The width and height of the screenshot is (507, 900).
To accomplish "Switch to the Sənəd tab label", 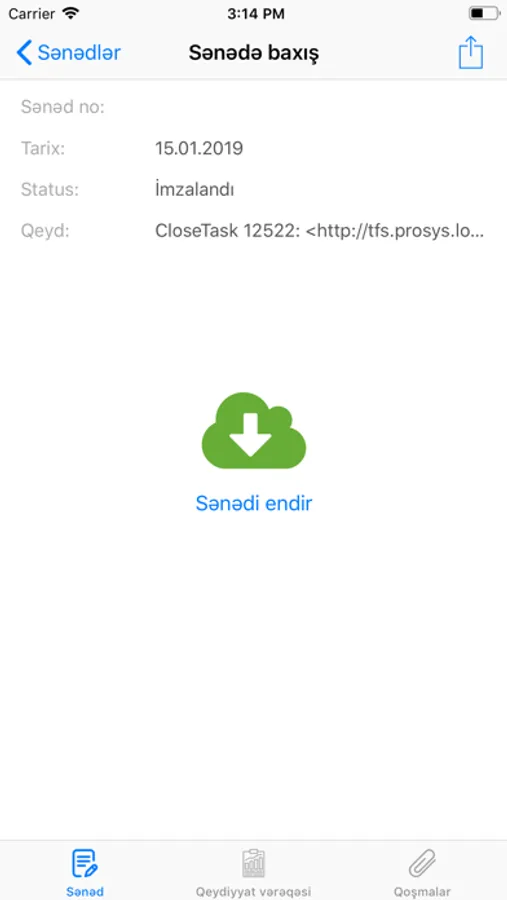I will (84, 892).
